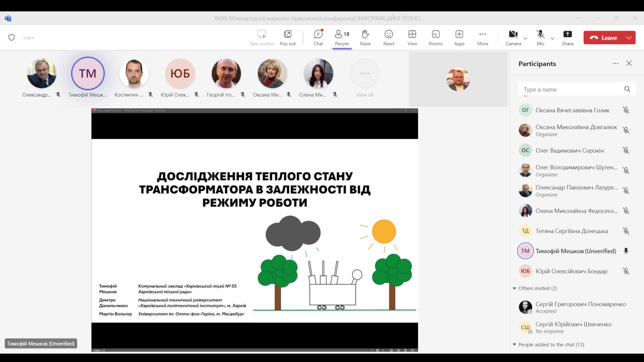Click Pop out shared content

(x=287, y=38)
